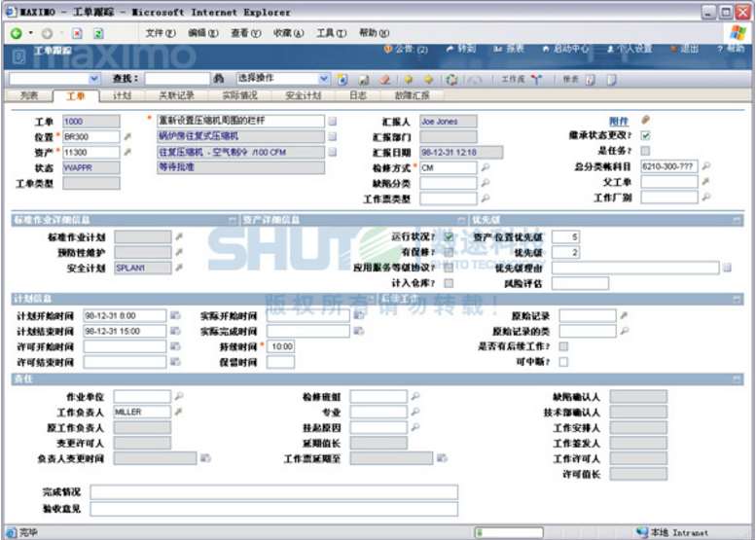Toggle the 应用服务等级协议 checkbox
The height and width of the screenshot is (540, 756).
(x=449, y=268)
